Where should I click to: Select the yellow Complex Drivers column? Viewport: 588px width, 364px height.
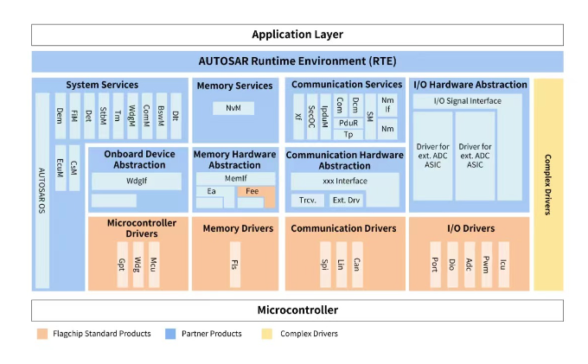(x=548, y=184)
